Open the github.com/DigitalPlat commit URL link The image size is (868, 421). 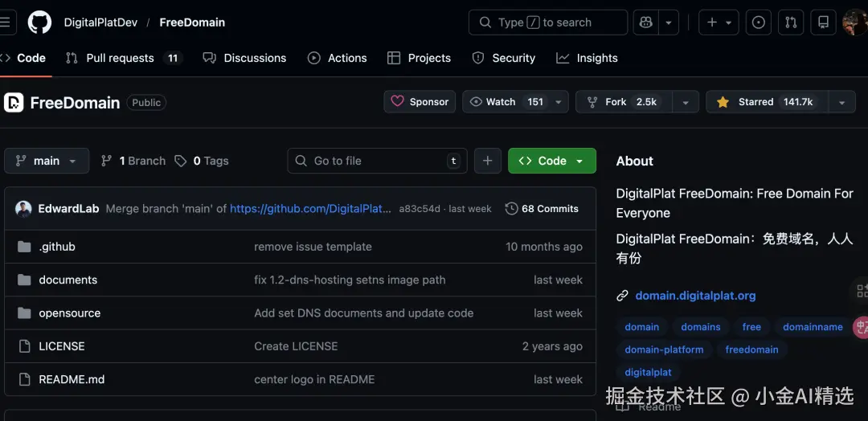click(x=310, y=209)
